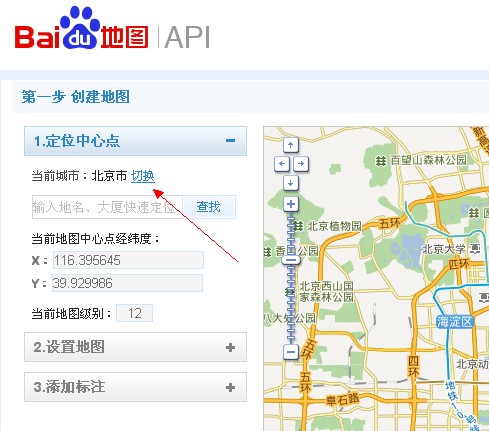Click the map level field showing 12

[x=134, y=313]
